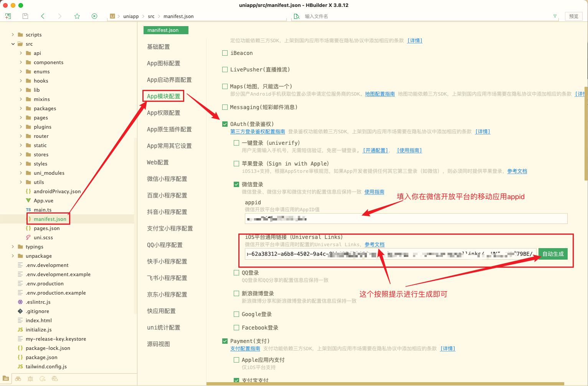Image resolution: width=588 pixels, height=386 pixels.
Task: Expand the uni_modules folder arrow
Action: pos(21,173)
